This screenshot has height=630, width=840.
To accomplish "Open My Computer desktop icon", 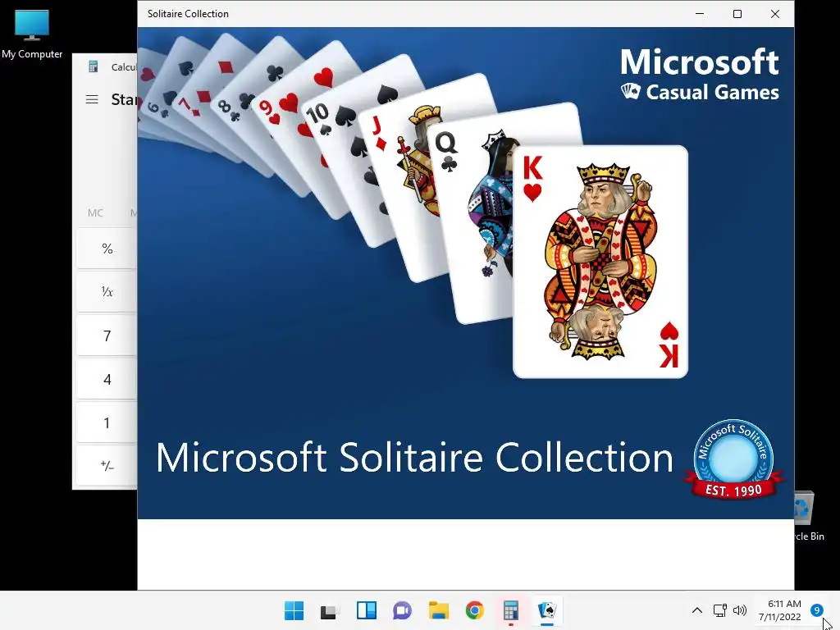I will click(32, 34).
